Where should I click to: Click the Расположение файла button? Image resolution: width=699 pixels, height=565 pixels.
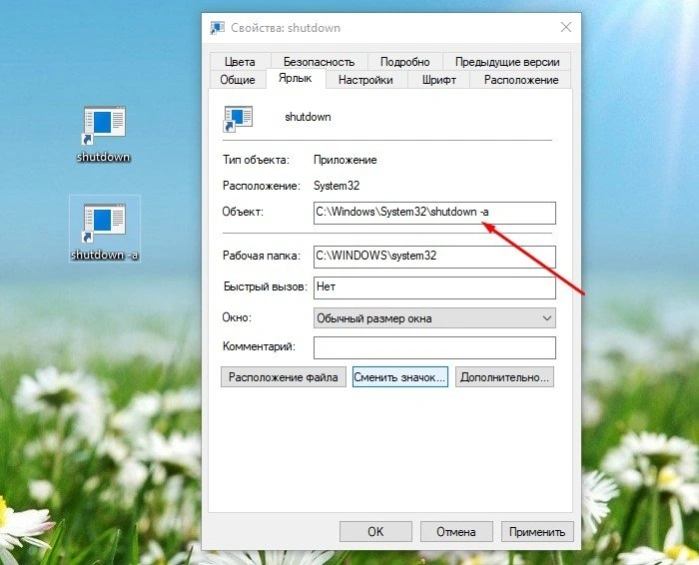[284, 377]
